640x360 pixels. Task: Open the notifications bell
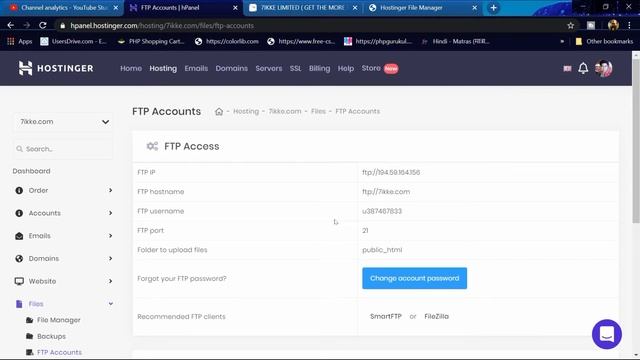[583, 68]
